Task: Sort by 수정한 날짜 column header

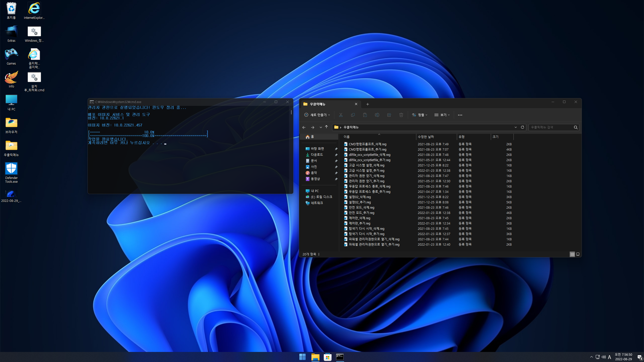Action: coord(426,137)
